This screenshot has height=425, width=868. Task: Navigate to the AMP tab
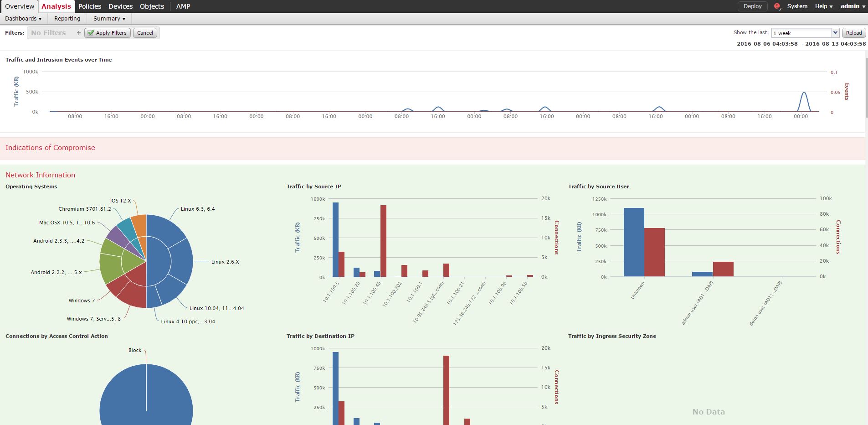pyautogui.click(x=183, y=6)
